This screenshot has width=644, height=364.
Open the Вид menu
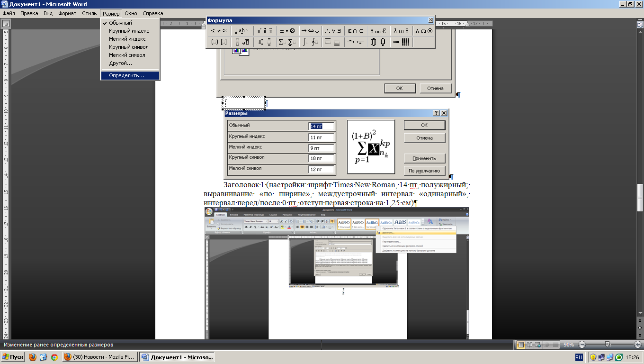48,13
